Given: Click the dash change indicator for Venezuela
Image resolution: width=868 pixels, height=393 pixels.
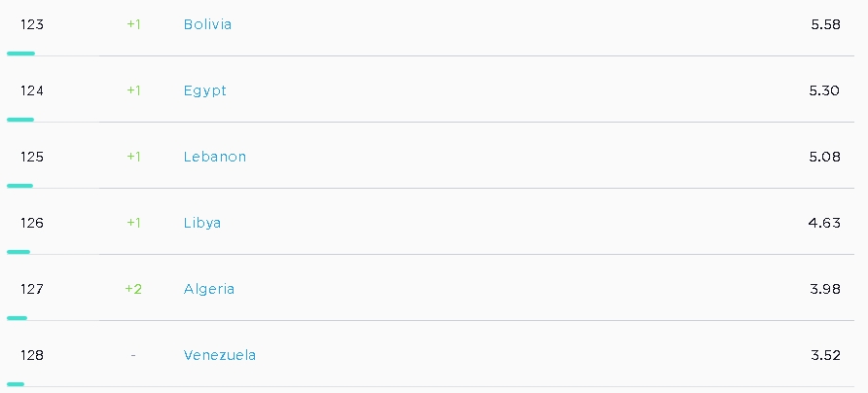Looking at the screenshot, I should coord(133,355).
